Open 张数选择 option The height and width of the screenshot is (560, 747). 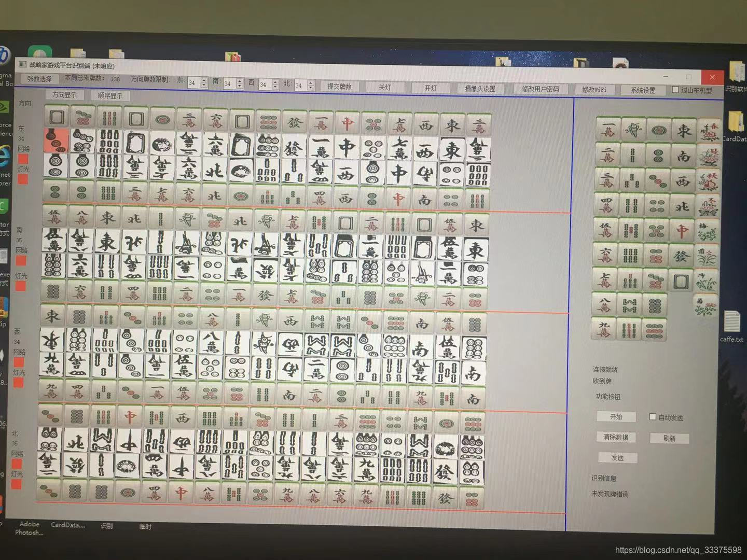39,79
